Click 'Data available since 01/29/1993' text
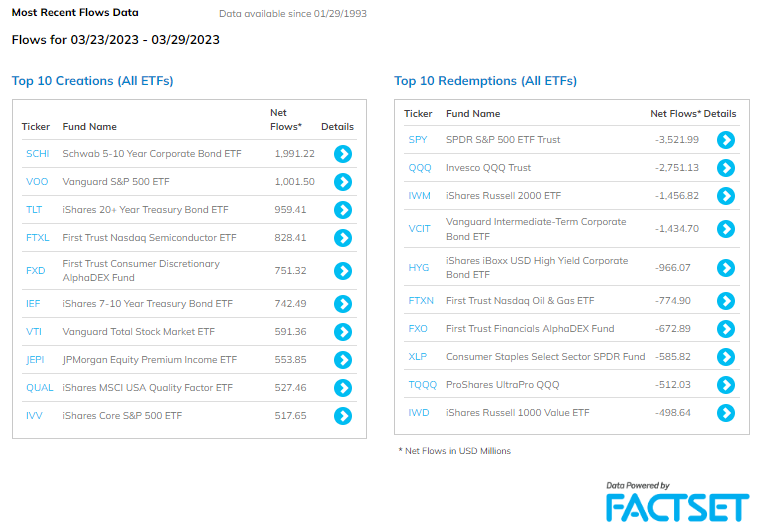Screen dimensions: 762x531 [x=293, y=14]
